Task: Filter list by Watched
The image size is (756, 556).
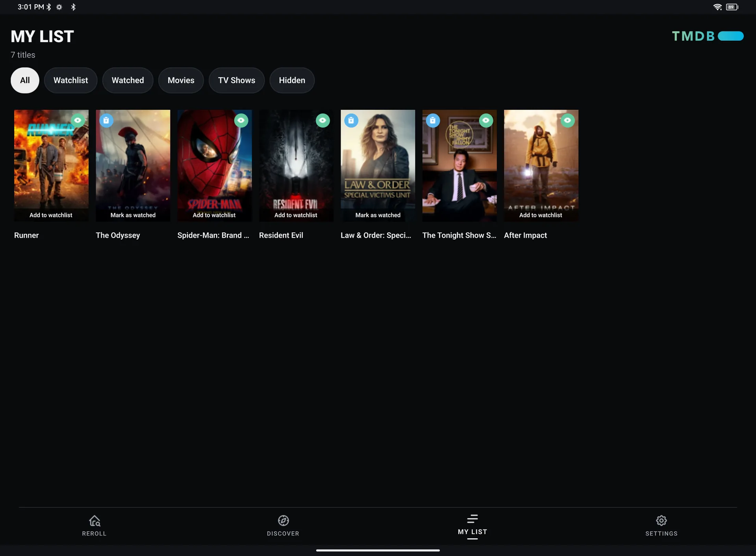Action: (x=128, y=80)
